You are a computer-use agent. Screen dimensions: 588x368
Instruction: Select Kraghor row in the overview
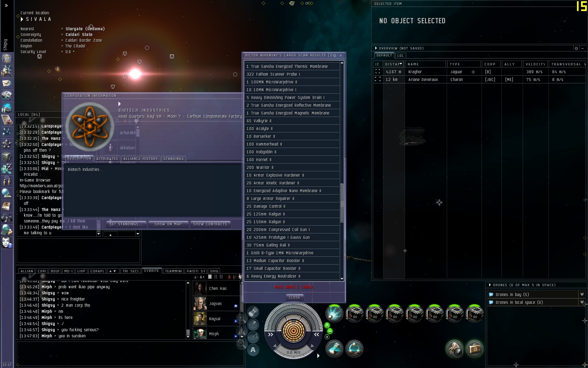479,72
